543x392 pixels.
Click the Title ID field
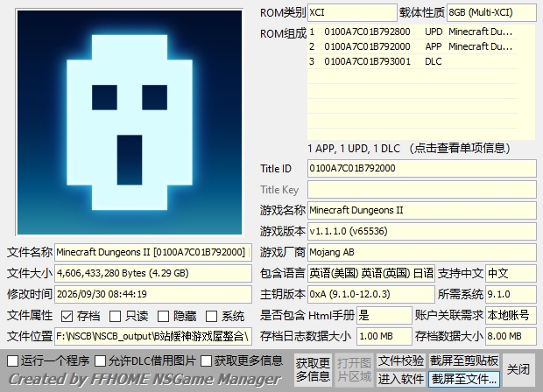tap(422, 169)
